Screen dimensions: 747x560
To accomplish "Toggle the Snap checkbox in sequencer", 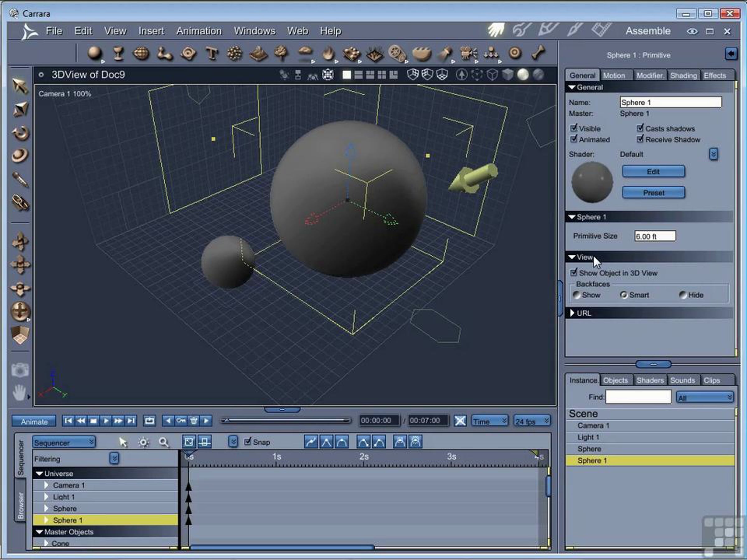I will pyautogui.click(x=247, y=441).
